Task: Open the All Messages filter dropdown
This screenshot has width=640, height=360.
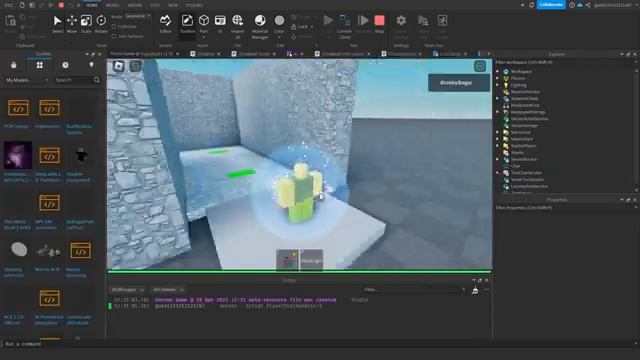Action: coord(127,290)
